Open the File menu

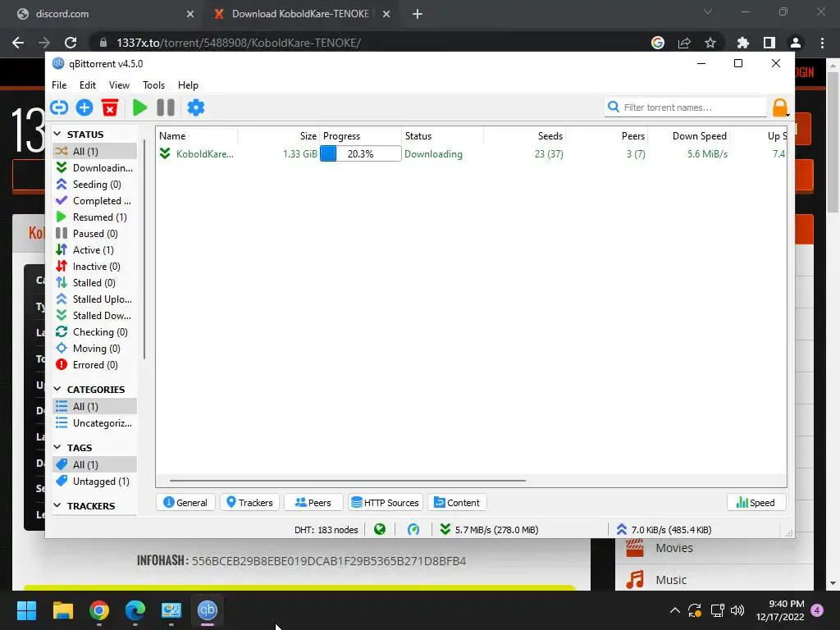coord(59,85)
